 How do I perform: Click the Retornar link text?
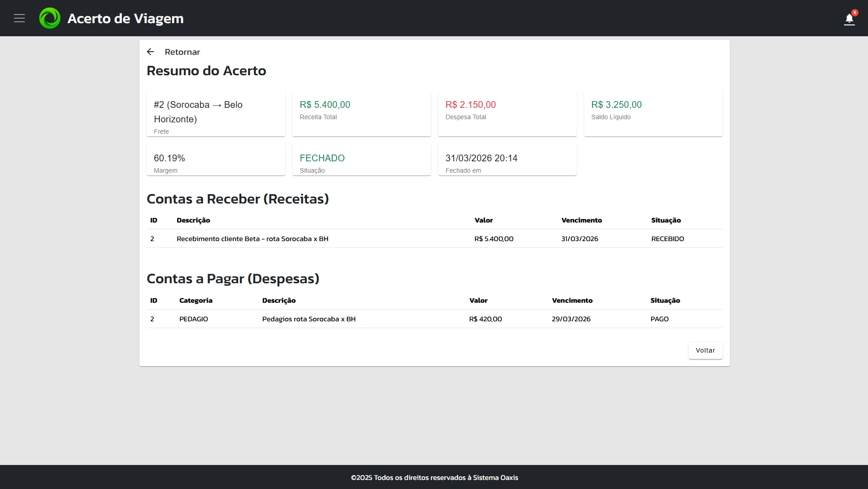coord(182,52)
